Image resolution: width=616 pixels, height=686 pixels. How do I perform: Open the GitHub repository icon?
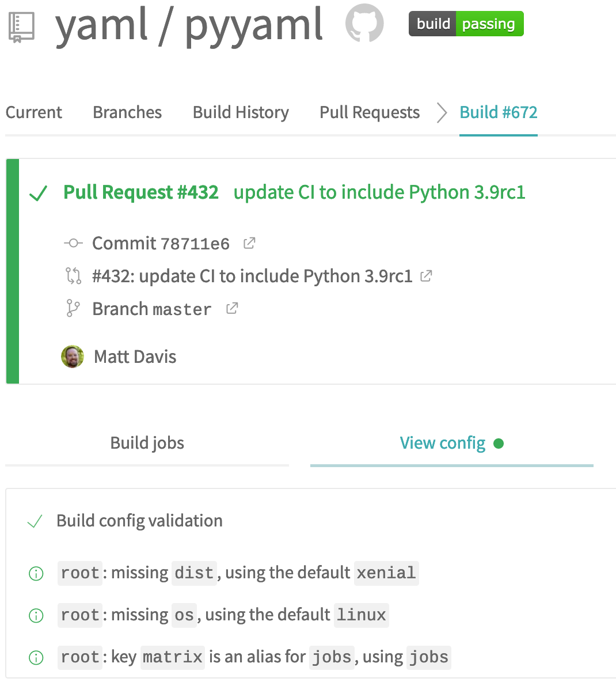click(x=364, y=23)
